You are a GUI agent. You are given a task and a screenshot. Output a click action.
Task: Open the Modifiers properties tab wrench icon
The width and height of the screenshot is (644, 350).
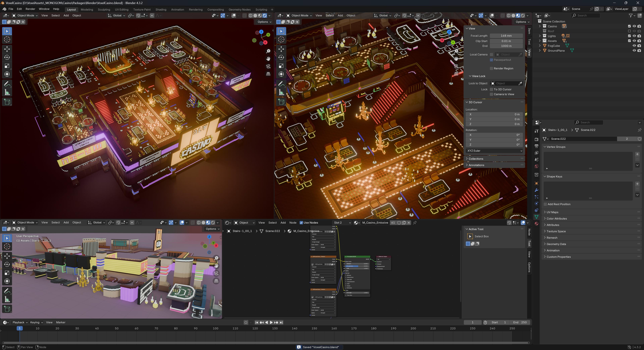coord(536,190)
